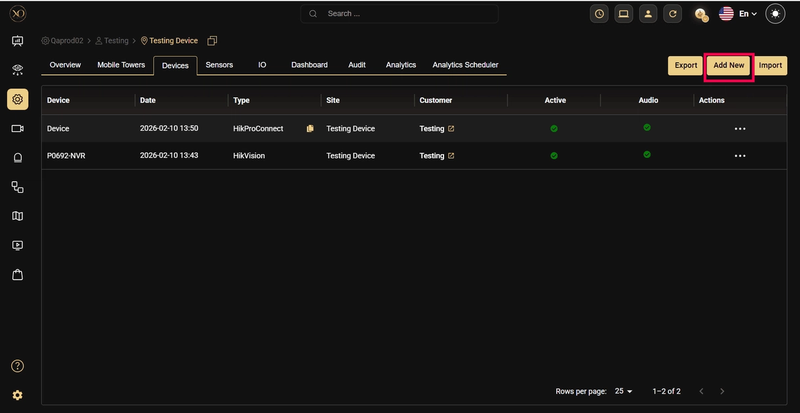Image resolution: width=800 pixels, height=413 pixels.
Task: Switch to the Mobile Towers tab
Action: pos(121,65)
